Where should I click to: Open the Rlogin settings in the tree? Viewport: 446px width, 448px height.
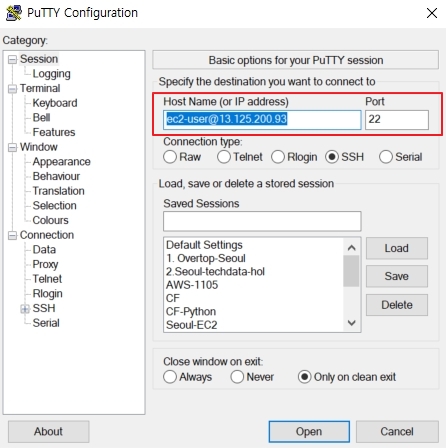coord(47,294)
